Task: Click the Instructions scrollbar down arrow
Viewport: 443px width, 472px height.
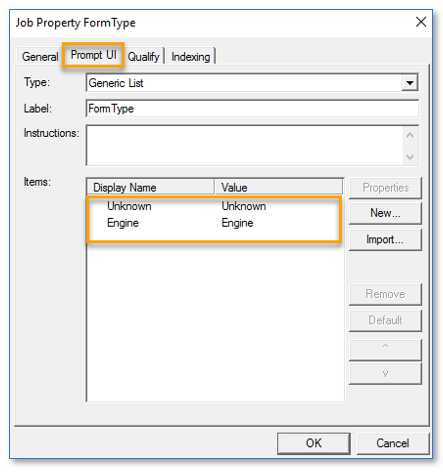Action: coord(410,156)
